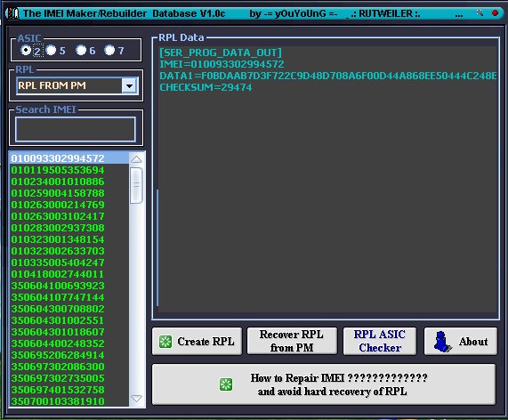Select IMEI 350604301002551 in list
This screenshot has height=420, width=508.
(69, 320)
